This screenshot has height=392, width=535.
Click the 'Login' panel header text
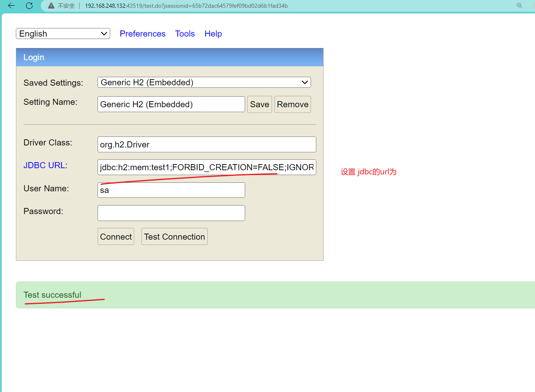pos(34,57)
